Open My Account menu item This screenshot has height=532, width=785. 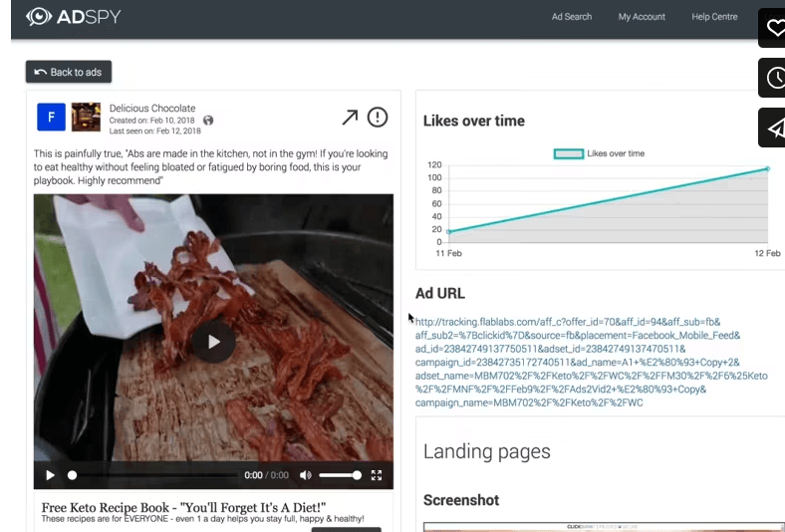point(642,17)
